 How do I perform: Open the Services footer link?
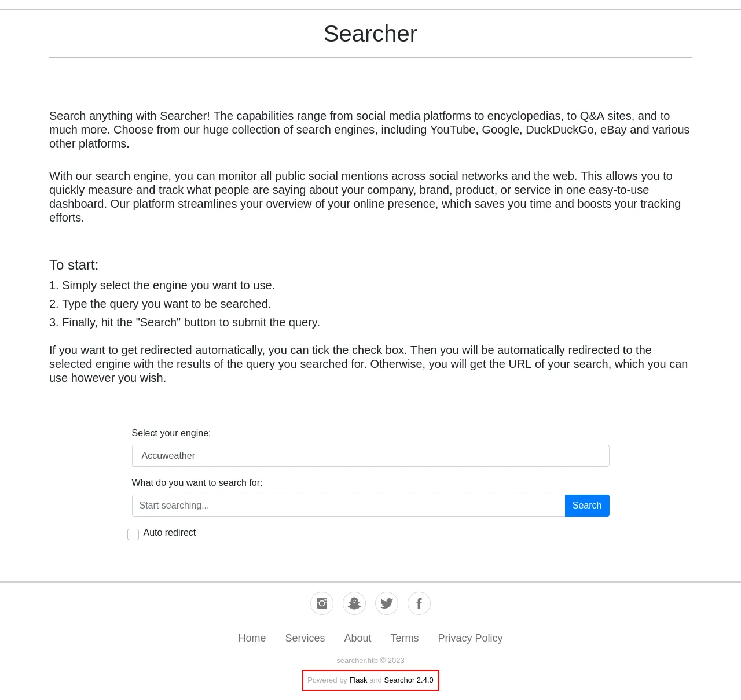click(305, 638)
